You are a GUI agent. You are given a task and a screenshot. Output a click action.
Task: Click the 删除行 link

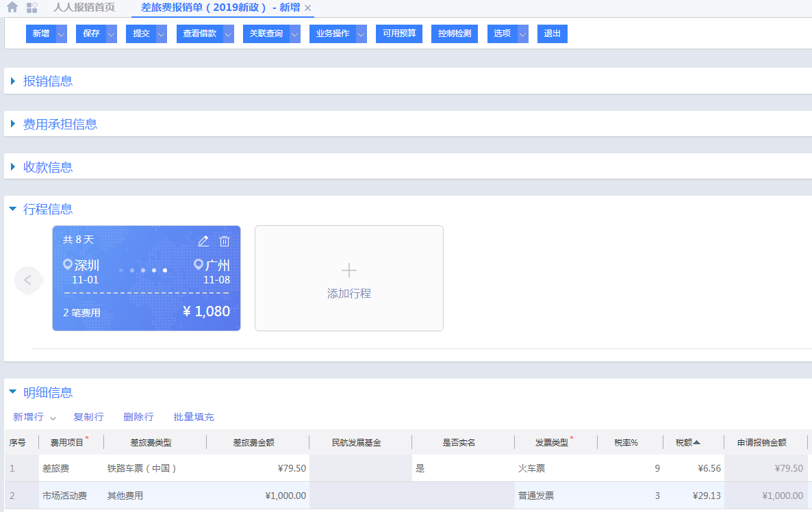[x=138, y=418]
